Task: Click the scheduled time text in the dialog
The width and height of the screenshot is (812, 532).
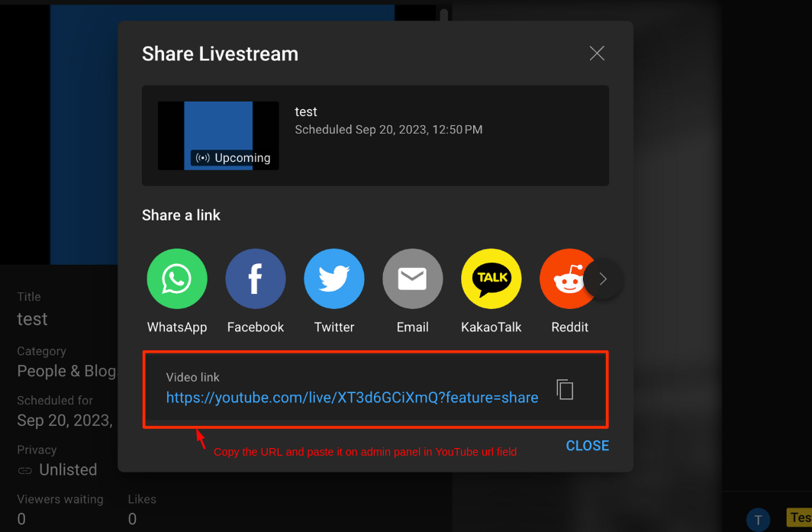Action: pyautogui.click(x=388, y=130)
